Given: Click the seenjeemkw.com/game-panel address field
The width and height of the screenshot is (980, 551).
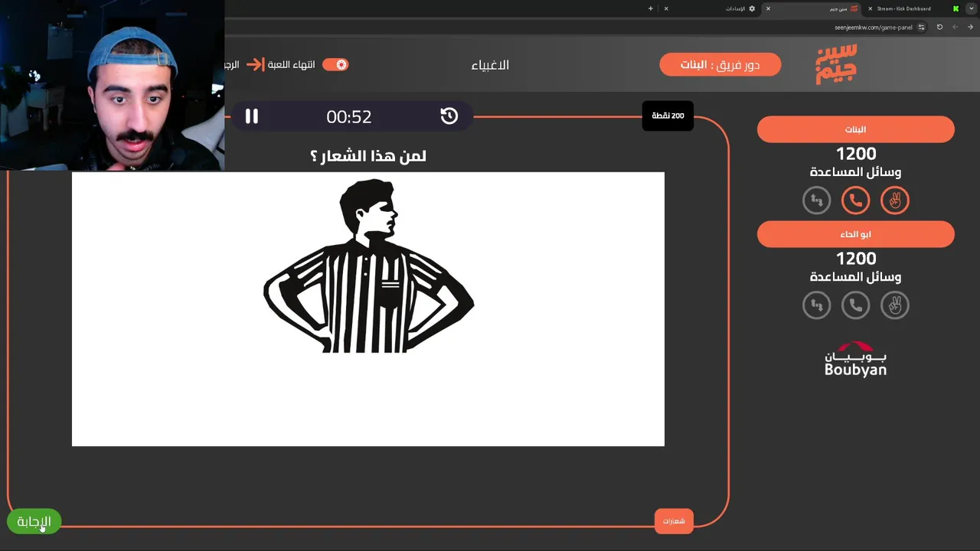Looking at the screenshot, I should tap(874, 28).
